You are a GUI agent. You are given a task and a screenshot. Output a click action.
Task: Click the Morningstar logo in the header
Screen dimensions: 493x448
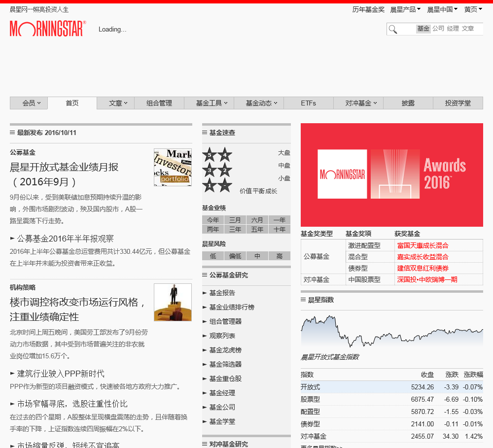click(x=48, y=29)
